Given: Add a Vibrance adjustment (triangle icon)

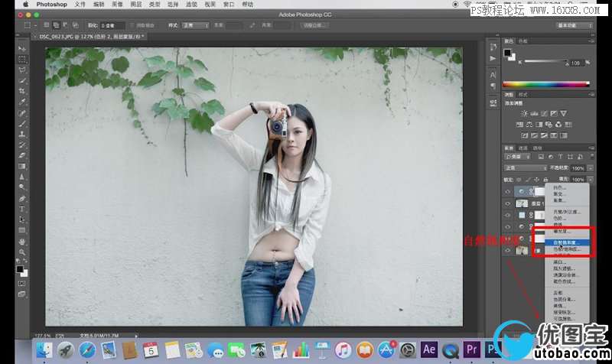Looking at the screenshot, I should point(564,113).
